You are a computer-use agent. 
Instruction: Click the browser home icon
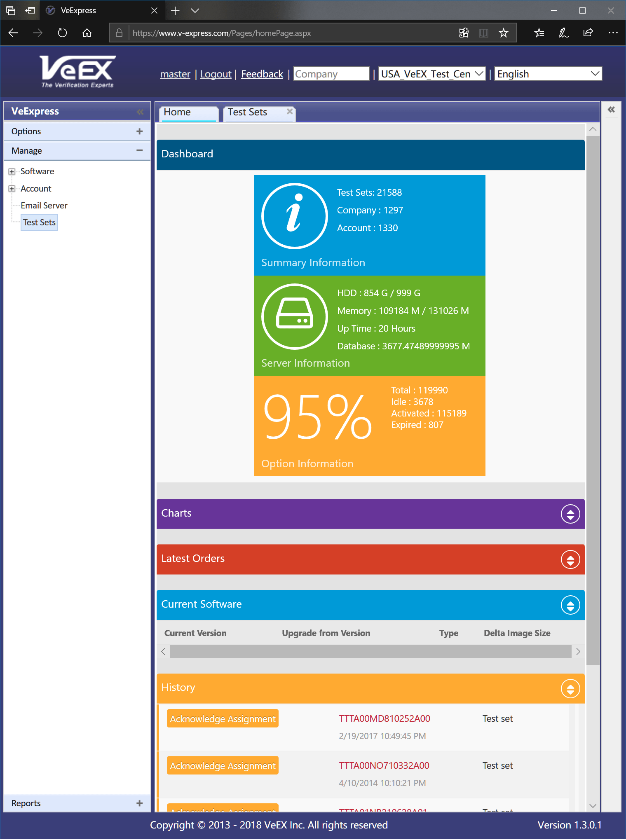pos(87,33)
